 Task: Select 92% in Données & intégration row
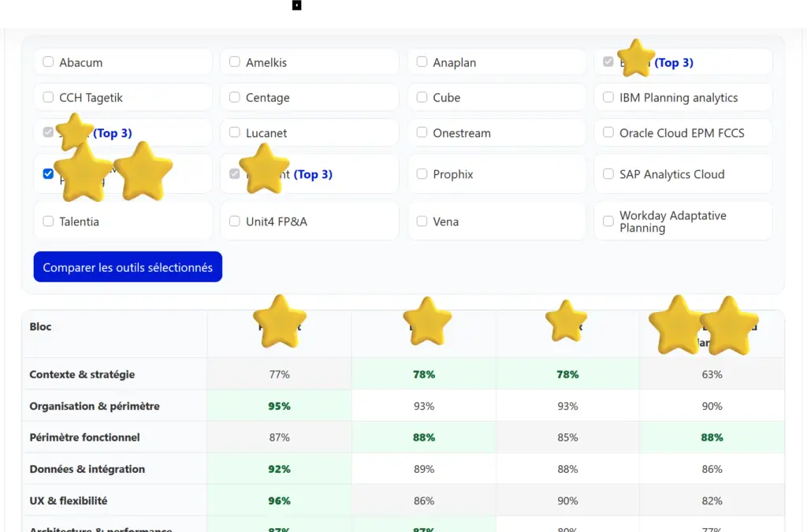(x=280, y=469)
